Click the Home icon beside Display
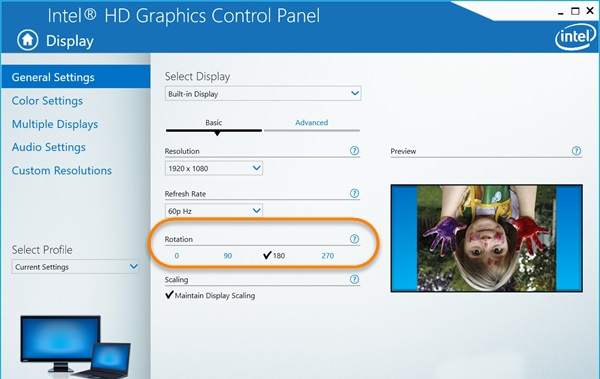The image size is (600, 379). 28,40
